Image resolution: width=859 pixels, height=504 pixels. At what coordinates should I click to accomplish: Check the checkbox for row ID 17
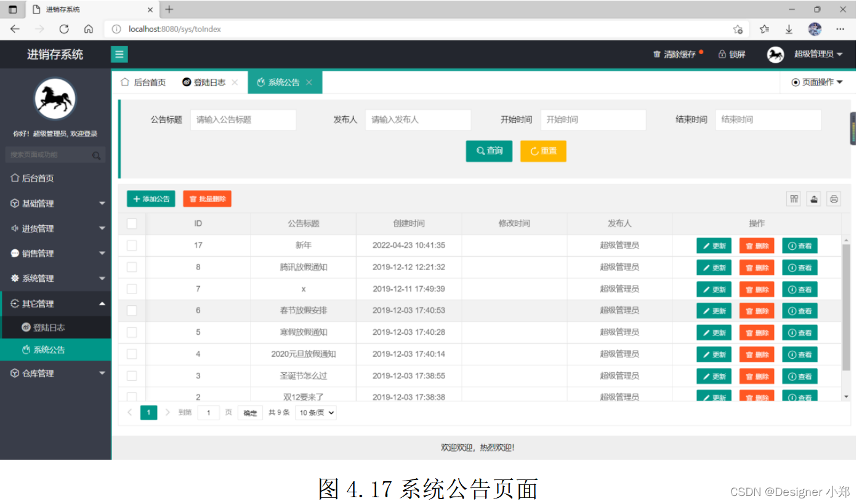tap(132, 246)
